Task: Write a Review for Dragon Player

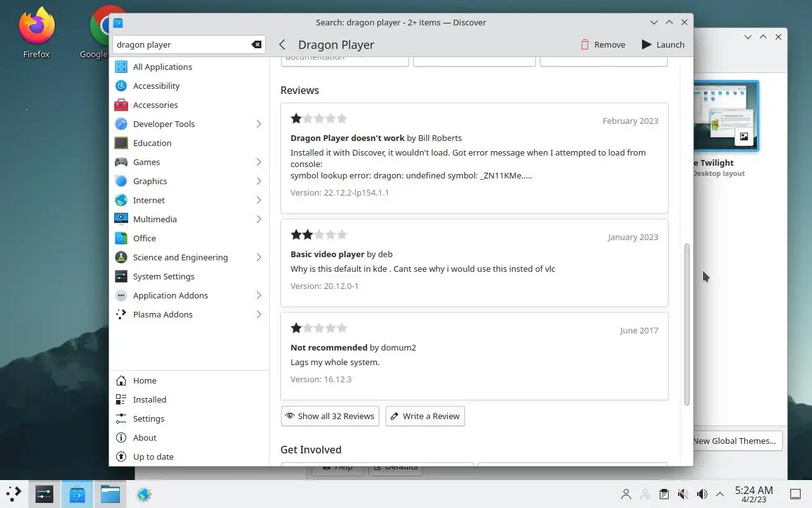Action: click(425, 416)
